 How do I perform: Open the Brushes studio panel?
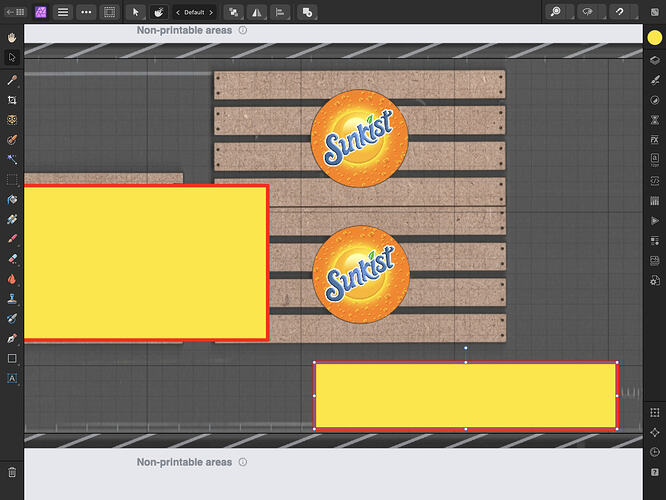click(655, 80)
